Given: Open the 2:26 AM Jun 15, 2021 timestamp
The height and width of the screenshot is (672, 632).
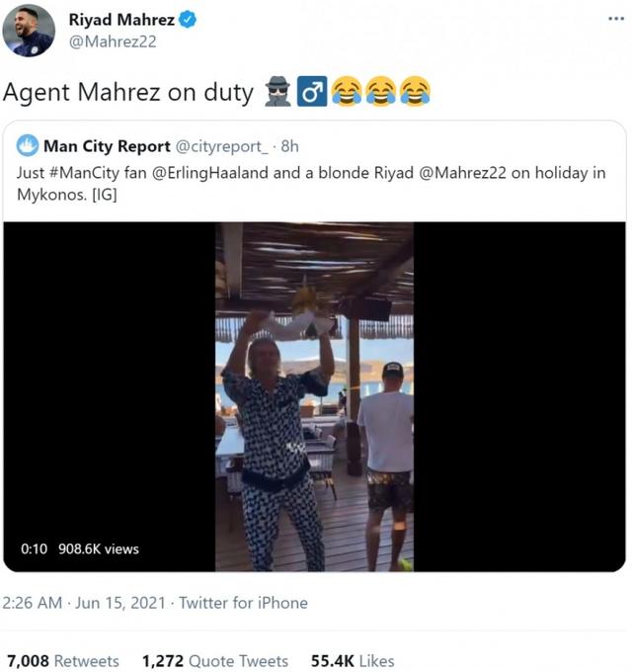Looking at the screenshot, I should click(84, 603).
